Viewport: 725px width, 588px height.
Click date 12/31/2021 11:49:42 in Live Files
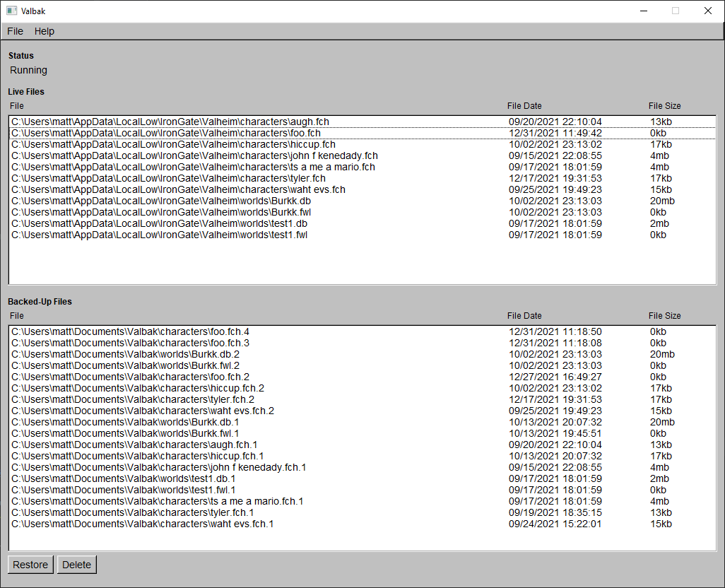click(x=555, y=133)
